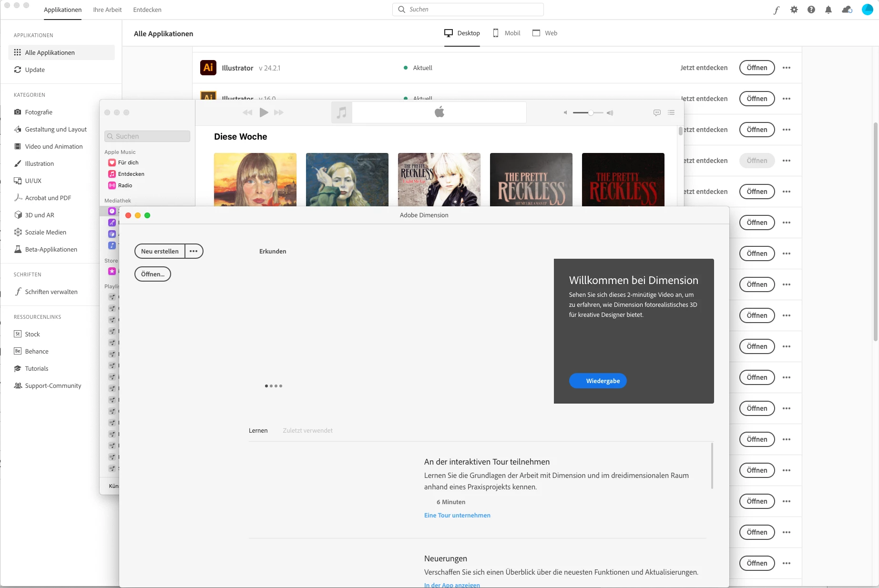The height and width of the screenshot is (588, 879).
Task: Select Alle Applikationen in sidebar
Action: tap(61, 52)
